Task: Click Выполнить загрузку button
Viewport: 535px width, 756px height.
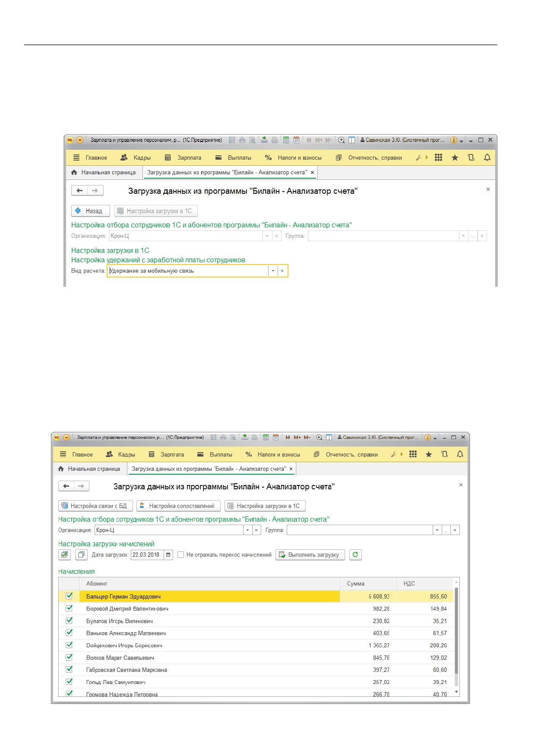Action: pos(310,554)
